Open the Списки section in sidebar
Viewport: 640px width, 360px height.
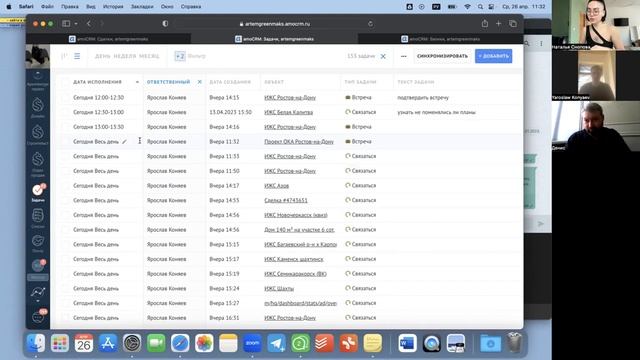point(38,218)
